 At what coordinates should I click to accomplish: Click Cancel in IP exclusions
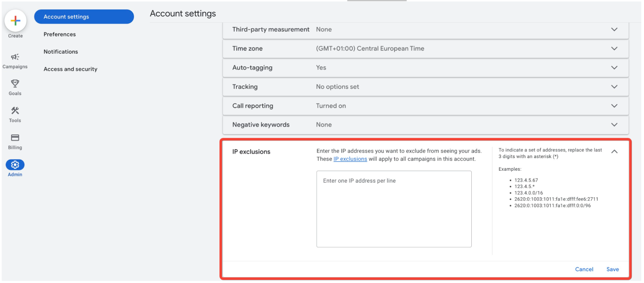tap(584, 269)
